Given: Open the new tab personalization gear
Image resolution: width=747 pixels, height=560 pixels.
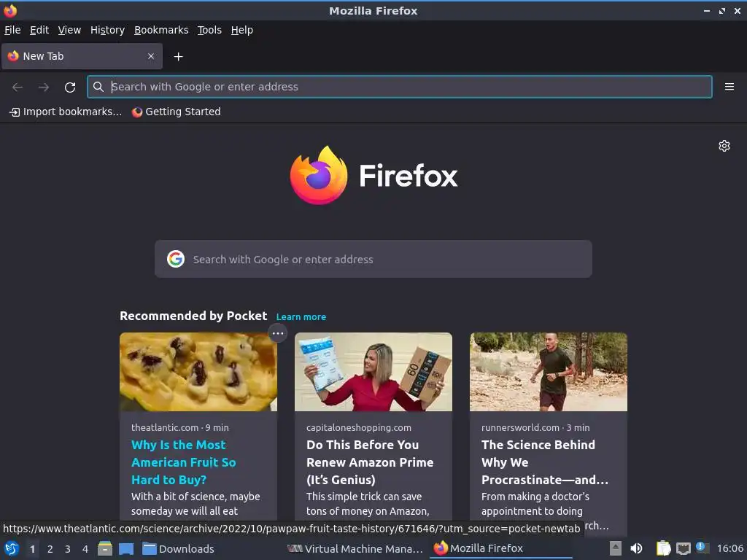Looking at the screenshot, I should [724, 146].
